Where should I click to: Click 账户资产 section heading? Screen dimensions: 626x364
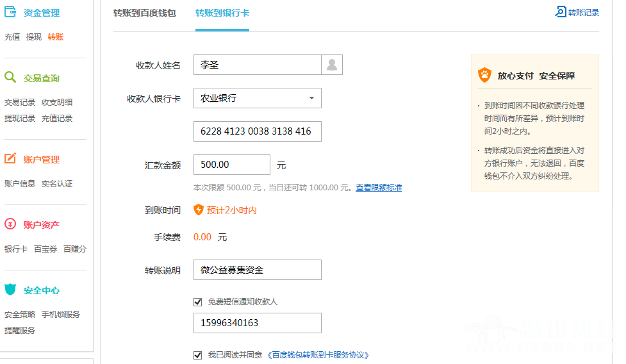(x=42, y=226)
